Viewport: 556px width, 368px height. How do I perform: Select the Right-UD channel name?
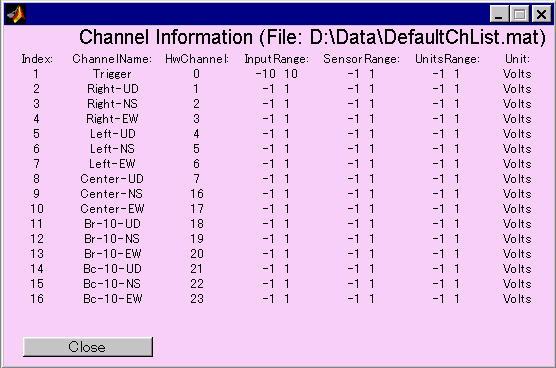pyautogui.click(x=113, y=89)
